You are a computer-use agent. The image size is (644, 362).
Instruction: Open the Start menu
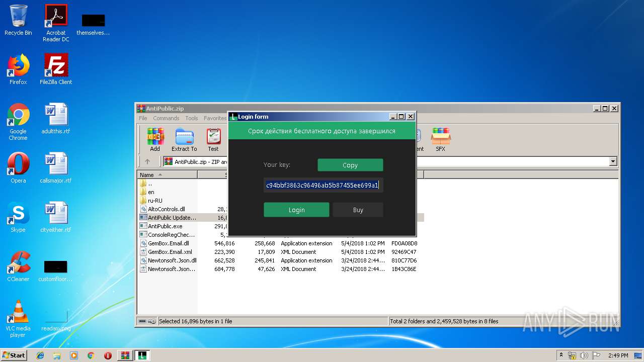14,355
